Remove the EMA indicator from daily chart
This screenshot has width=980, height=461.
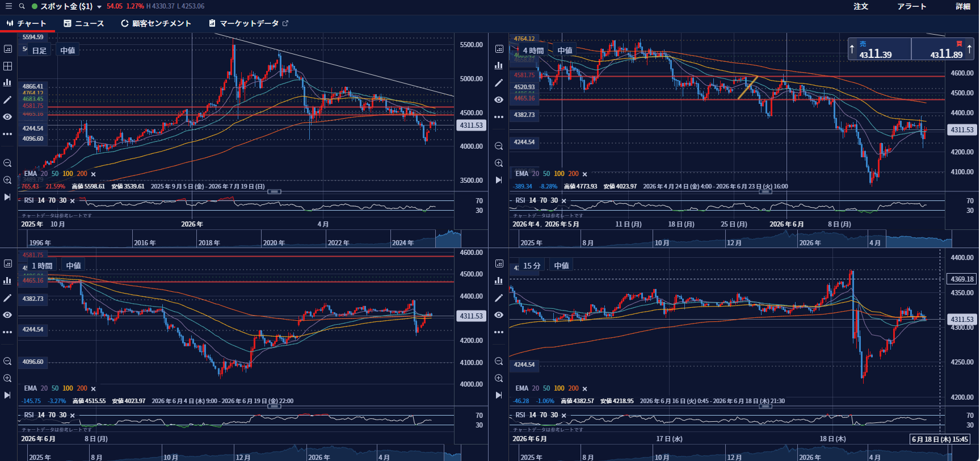click(x=94, y=174)
